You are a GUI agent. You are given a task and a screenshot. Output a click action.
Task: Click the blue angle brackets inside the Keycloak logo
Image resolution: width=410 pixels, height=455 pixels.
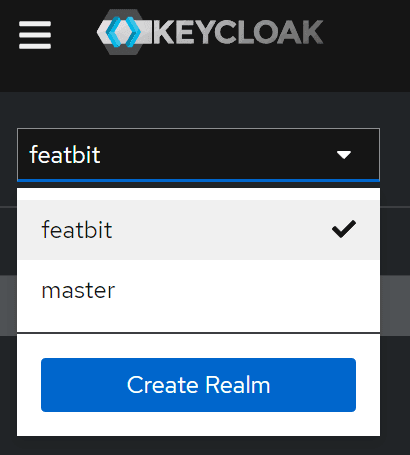pos(123,32)
